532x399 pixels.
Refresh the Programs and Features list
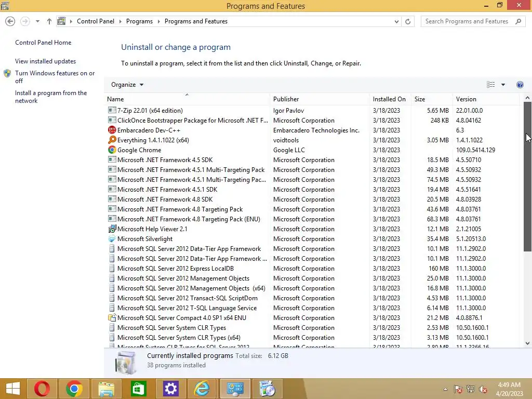tap(408, 21)
